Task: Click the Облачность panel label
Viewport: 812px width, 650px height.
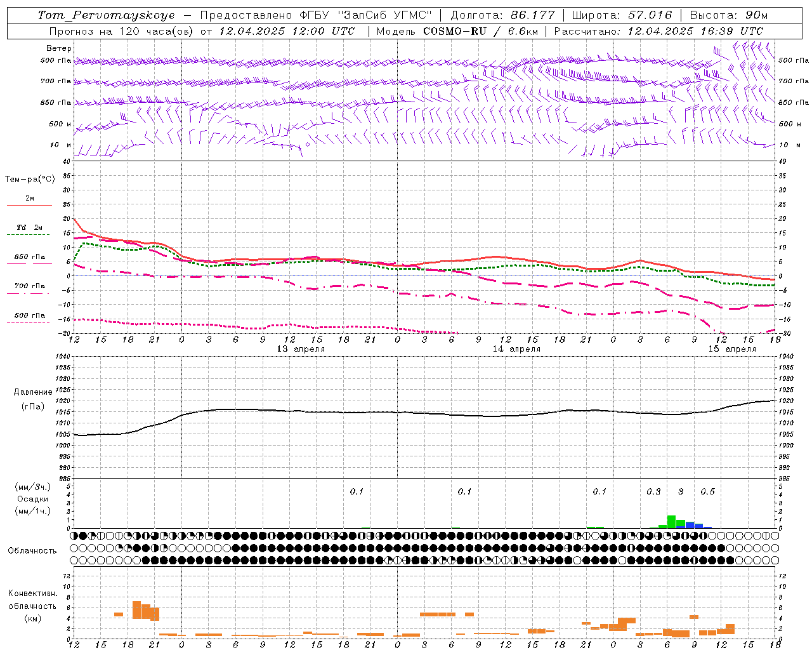Action: click(x=32, y=550)
